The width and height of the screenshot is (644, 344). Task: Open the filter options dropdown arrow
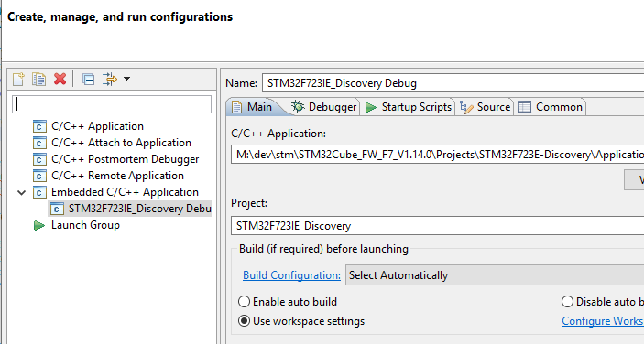[x=127, y=79]
